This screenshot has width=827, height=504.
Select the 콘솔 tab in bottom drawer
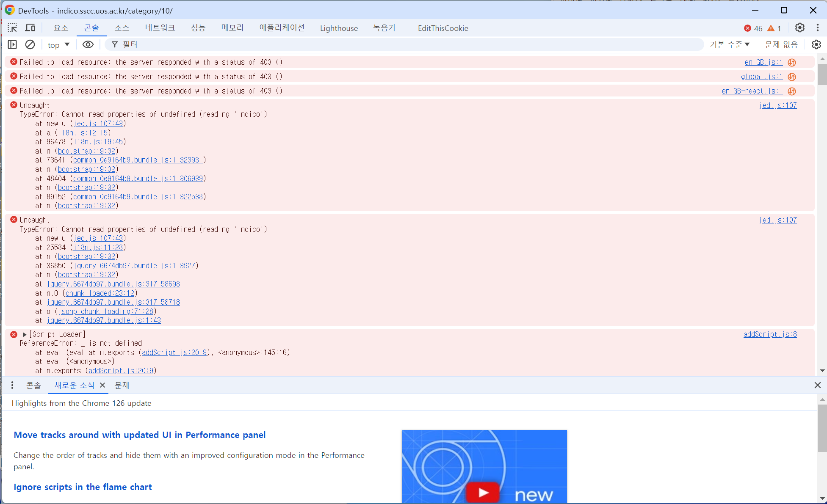[x=33, y=385]
